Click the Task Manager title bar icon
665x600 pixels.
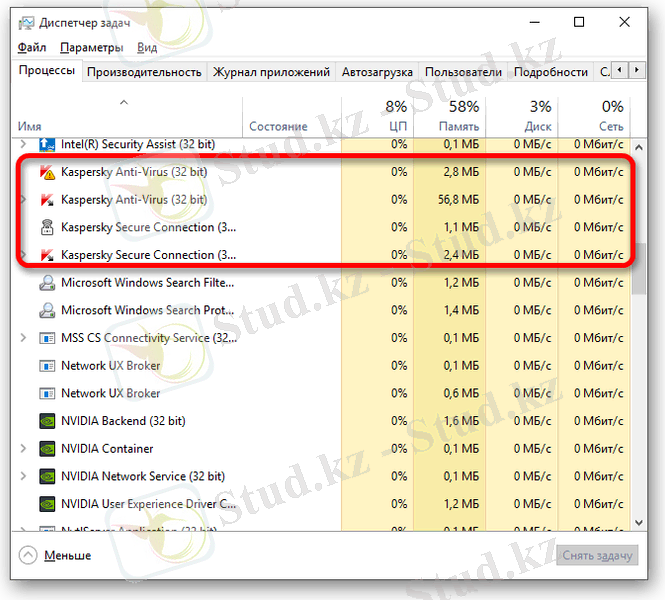(26, 23)
